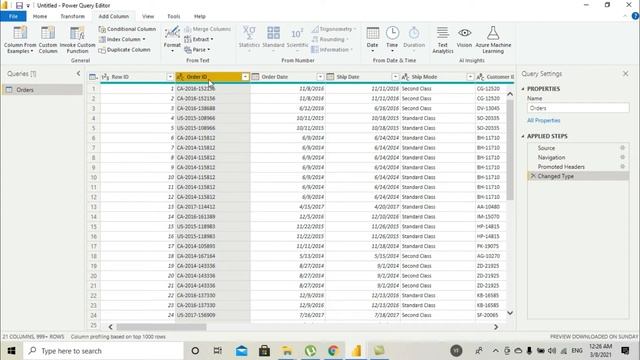
Task: Open Navigation step settings gear
Action: (x=622, y=157)
